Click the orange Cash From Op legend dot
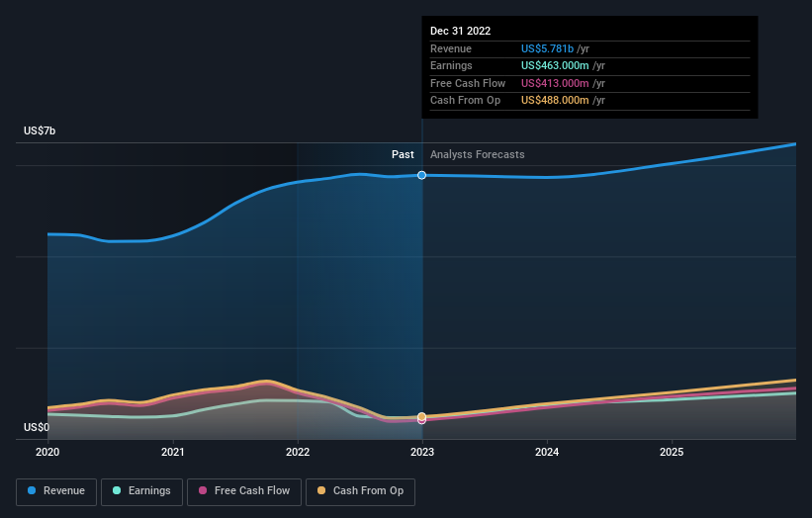This screenshot has height=518, width=812. [x=321, y=490]
